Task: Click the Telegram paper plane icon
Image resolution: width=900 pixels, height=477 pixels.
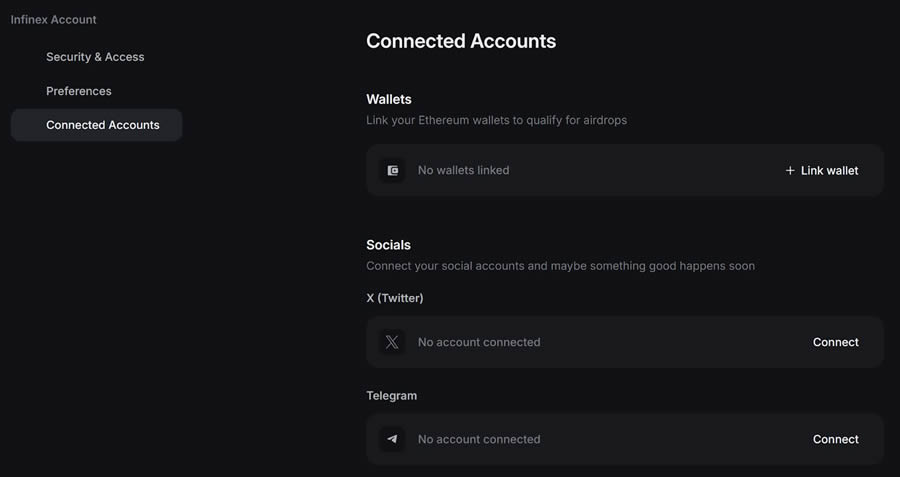Action: 392,439
